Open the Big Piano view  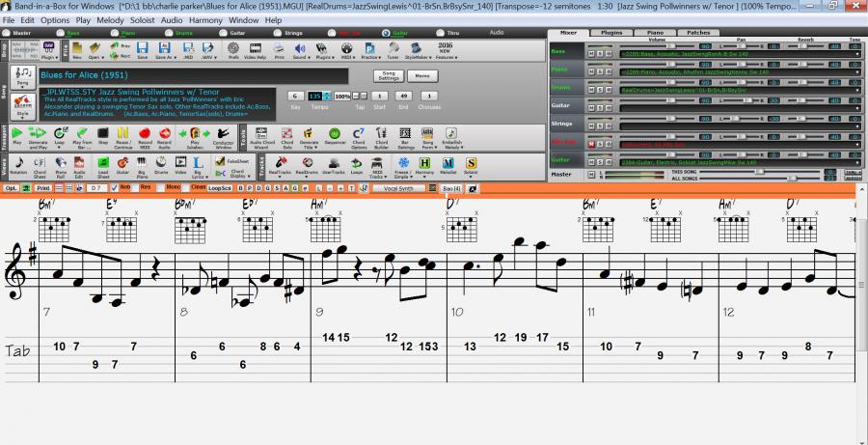[142, 166]
